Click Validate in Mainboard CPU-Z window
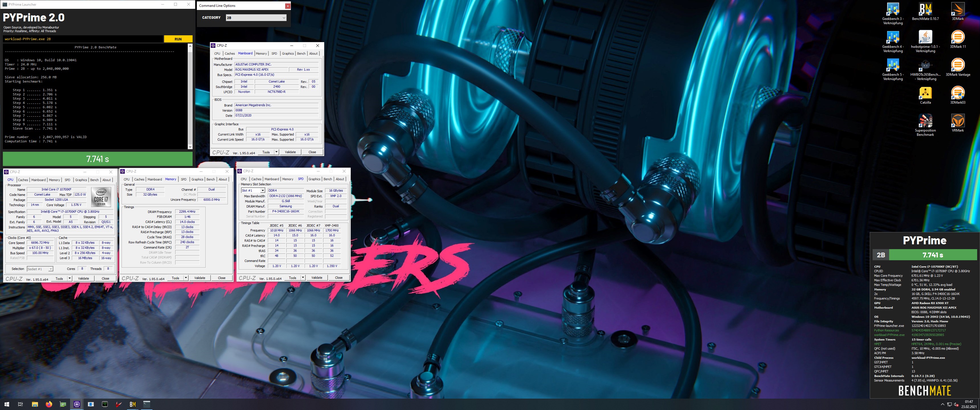980x410 pixels. click(x=290, y=152)
